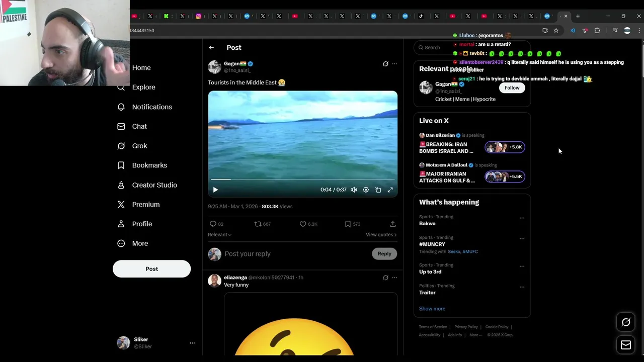Screen dimensions: 644x362
Task: Open Grok in the sidebar
Action: pyautogui.click(x=132, y=146)
